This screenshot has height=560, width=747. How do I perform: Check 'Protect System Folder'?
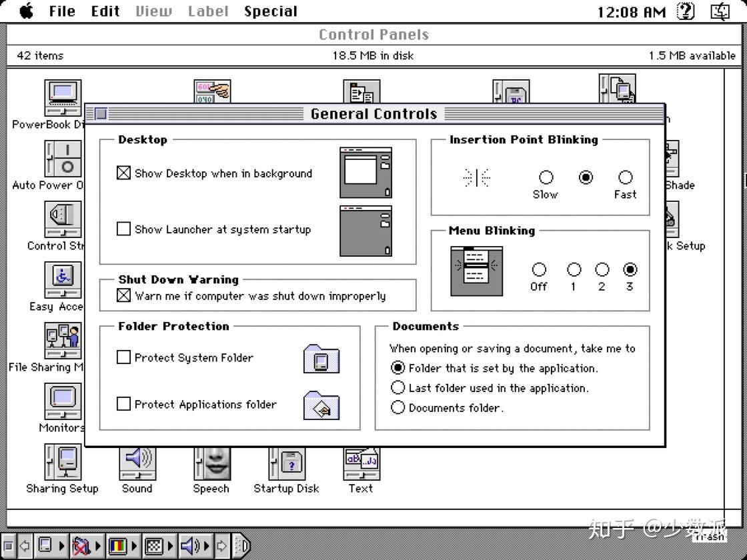coord(123,358)
